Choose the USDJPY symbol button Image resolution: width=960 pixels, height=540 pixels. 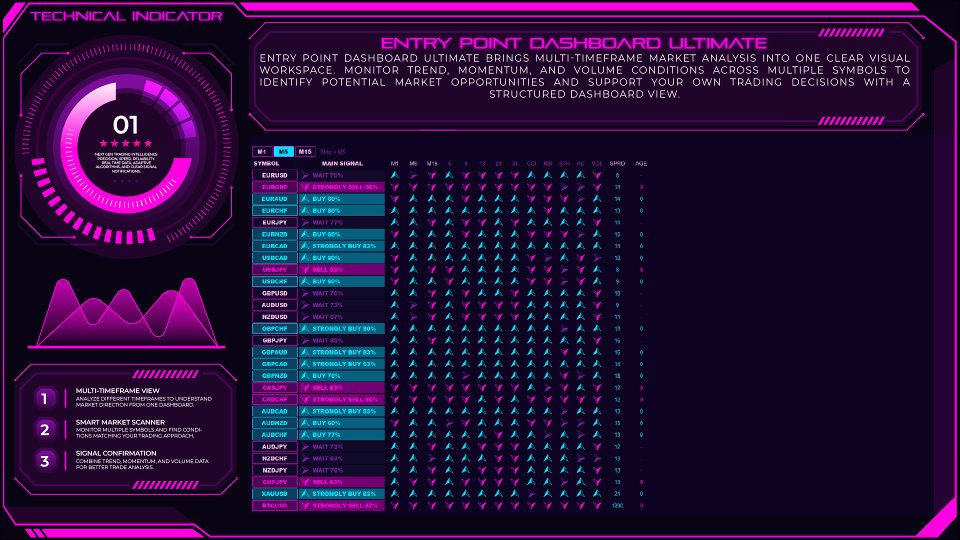[275, 269]
